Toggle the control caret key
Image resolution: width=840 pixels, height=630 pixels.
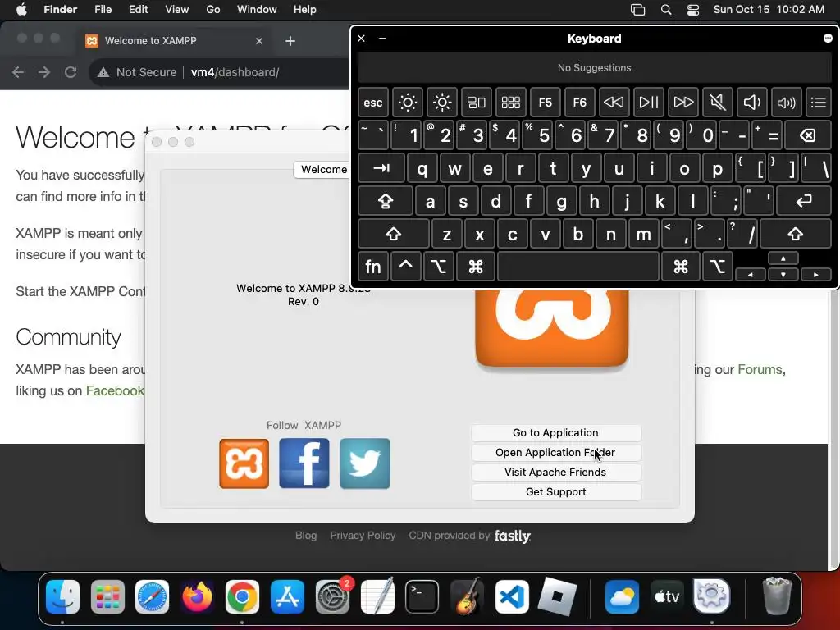point(406,267)
